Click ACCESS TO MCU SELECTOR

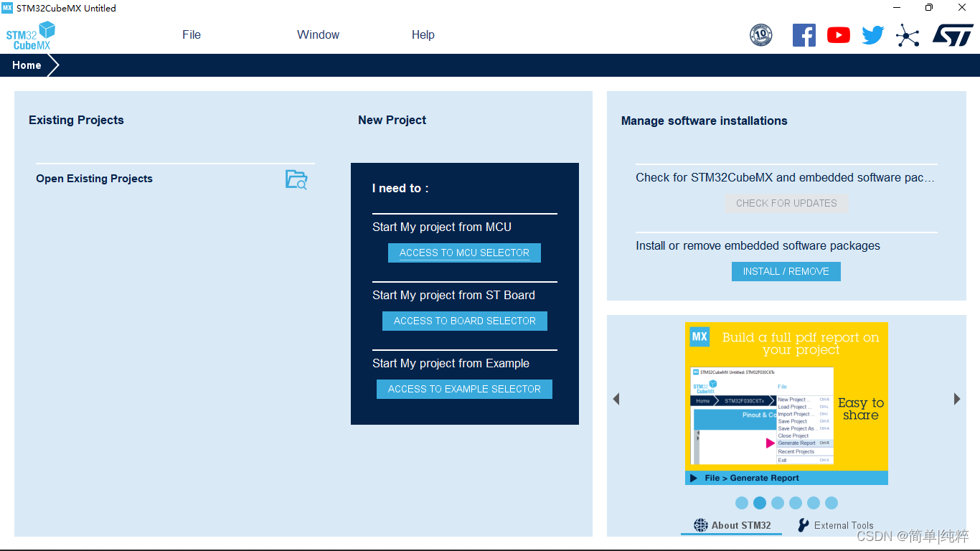[x=464, y=253]
